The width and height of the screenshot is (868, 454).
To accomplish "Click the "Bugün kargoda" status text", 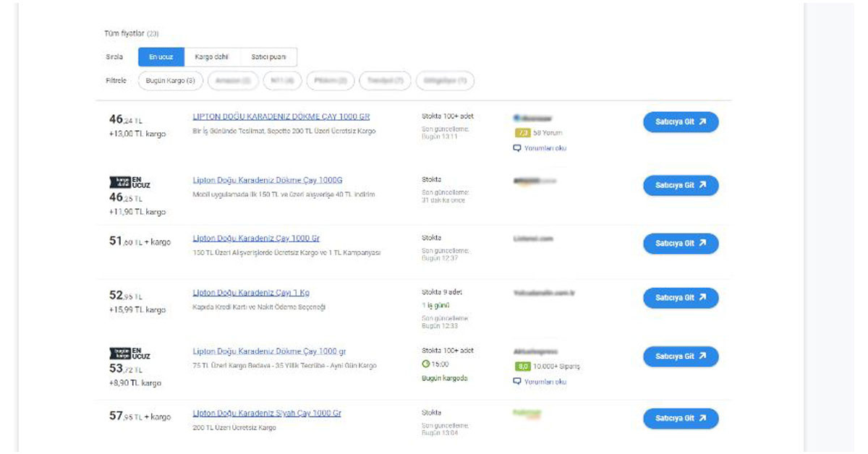I will point(445,378).
